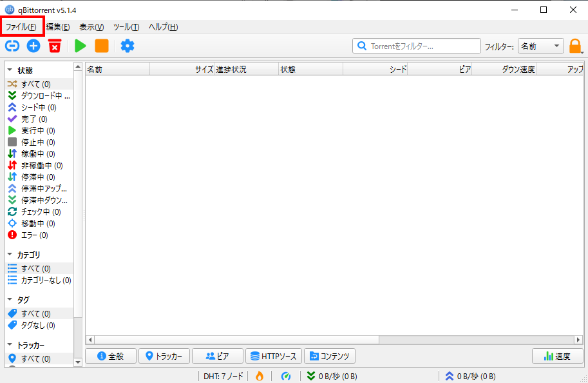Open the ツール menu
Screen dimensions: 588x383
coord(126,26)
